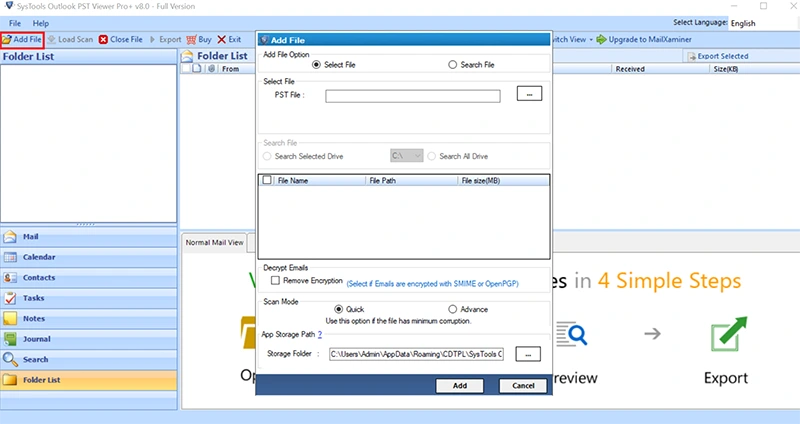
Task: Click the Close File red X icon
Action: [104, 39]
